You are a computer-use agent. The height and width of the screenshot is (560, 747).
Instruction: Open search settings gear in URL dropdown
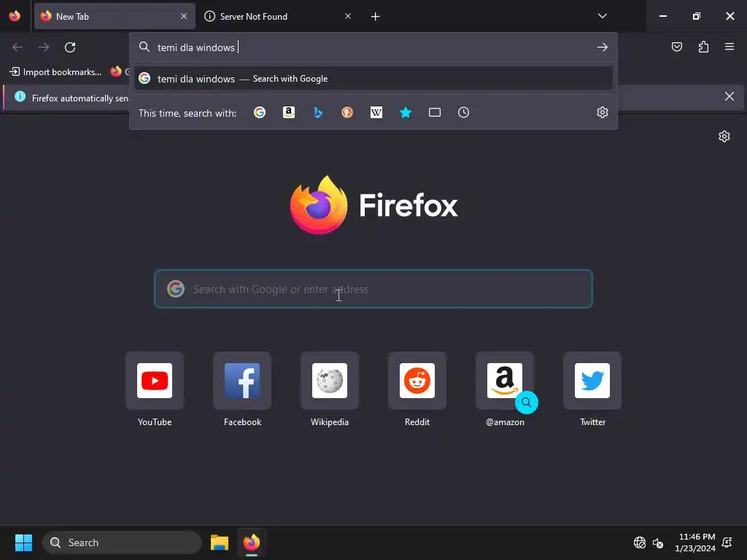[602, 112]
